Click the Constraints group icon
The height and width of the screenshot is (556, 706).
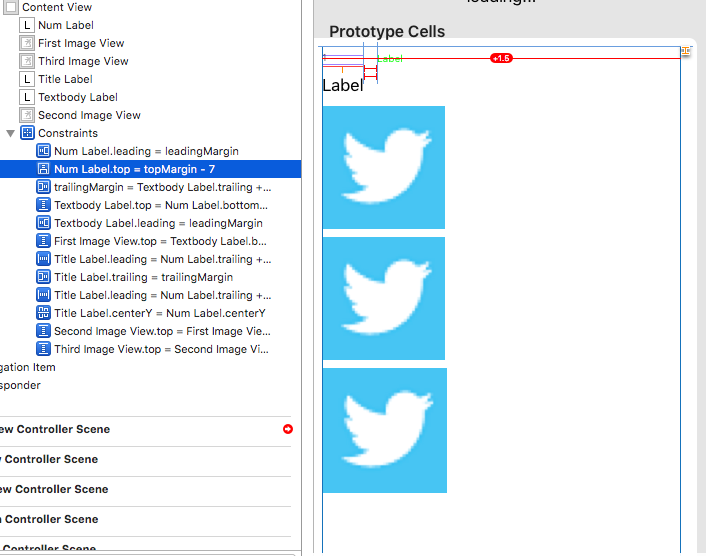(27, 133)
